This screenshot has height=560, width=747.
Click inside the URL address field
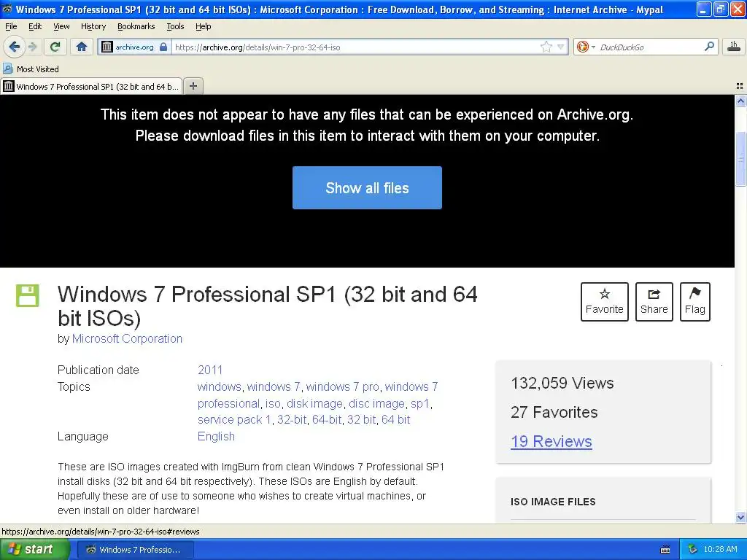click(x=355, y=47)
